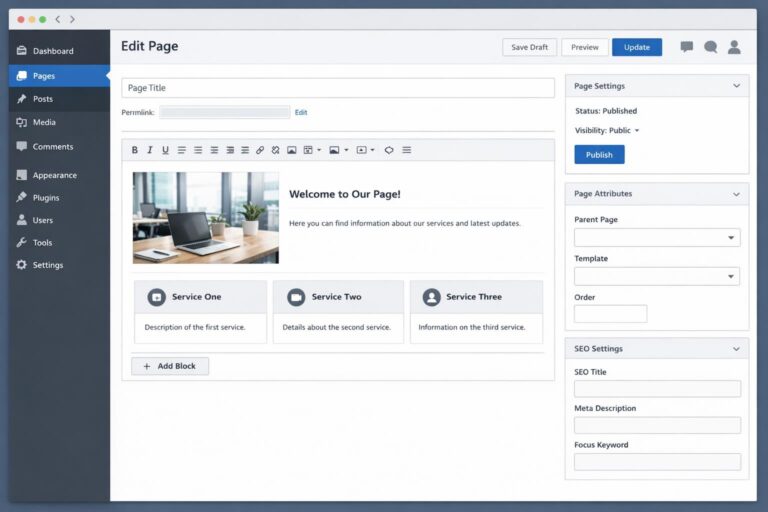Click the Order input field
The image size is (768, 512).
click(x=611, y=314)
